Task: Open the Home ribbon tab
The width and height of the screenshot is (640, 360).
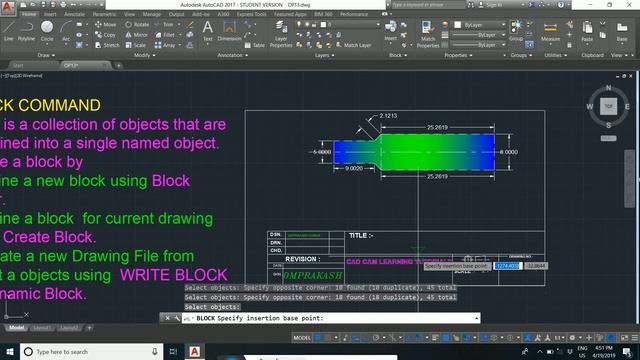Action: point(29,14)
